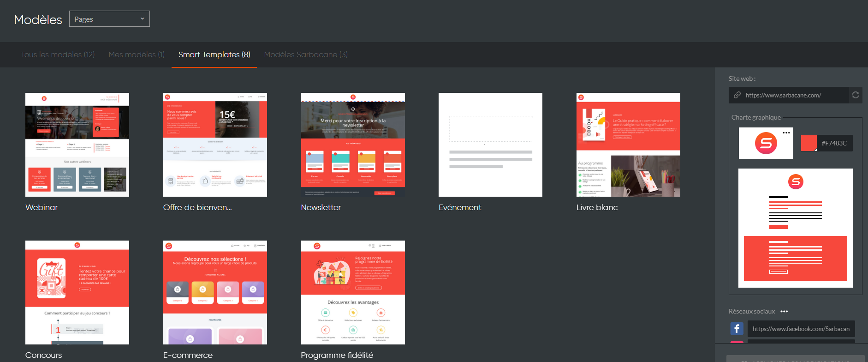Open the Modèles Sarbacane (3) tab
This screenshot has height=362, width=868.
click(306, 54)
